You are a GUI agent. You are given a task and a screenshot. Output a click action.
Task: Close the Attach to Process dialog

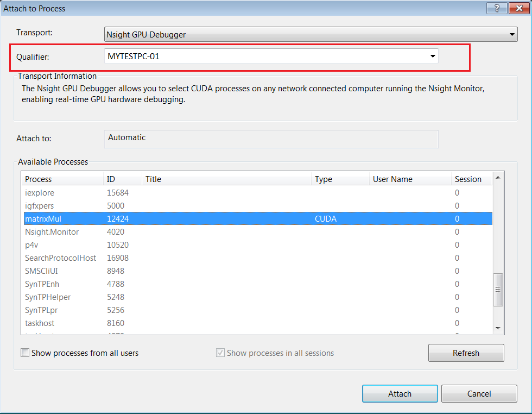point(517,9)
